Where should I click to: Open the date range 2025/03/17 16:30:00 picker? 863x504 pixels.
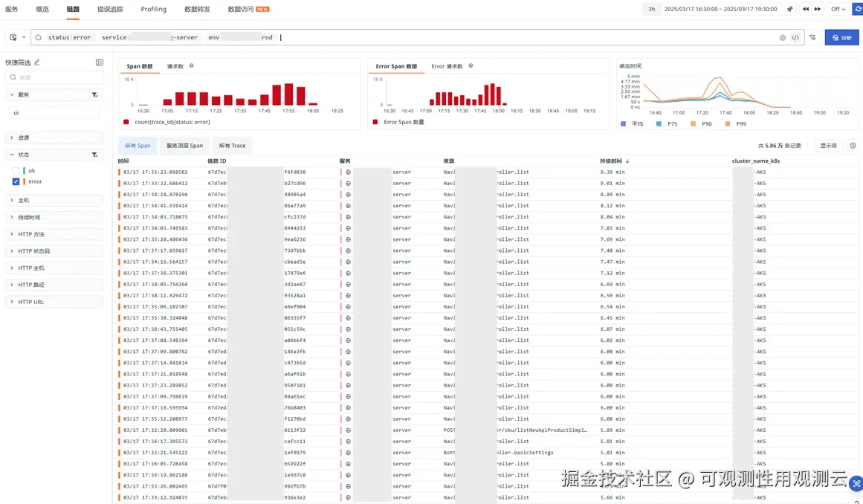click(720, 9)
